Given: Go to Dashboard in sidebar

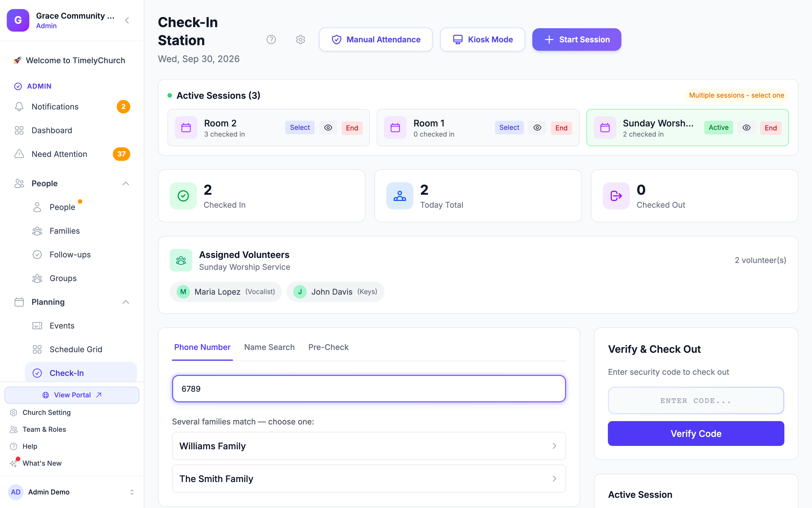Looking at the screenshot, I should click(72, 130).
